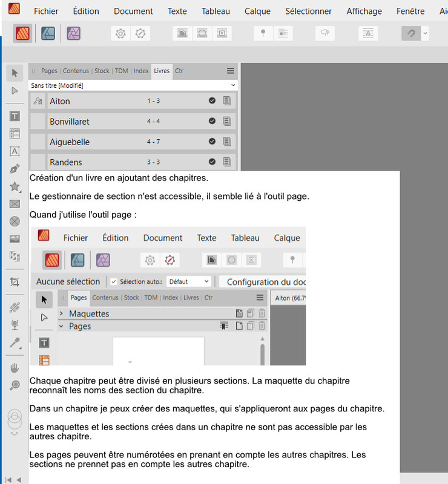This screenshot has width=448, height=484.
Task: Open Preferences gear in the top toolbar
Action: tap(120, 33)
